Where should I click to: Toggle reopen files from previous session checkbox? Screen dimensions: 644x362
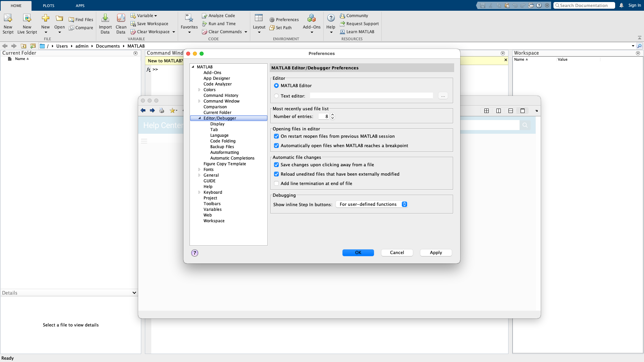(x=276, y=136)
